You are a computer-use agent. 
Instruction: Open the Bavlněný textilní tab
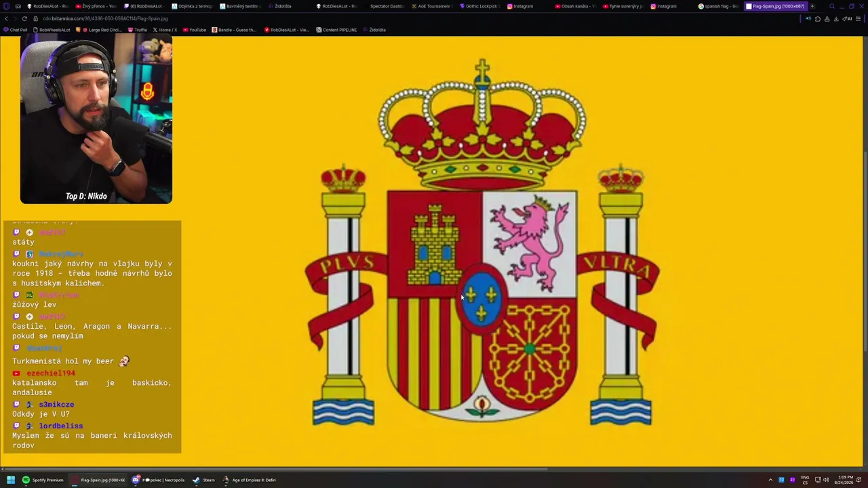point(241,6)
